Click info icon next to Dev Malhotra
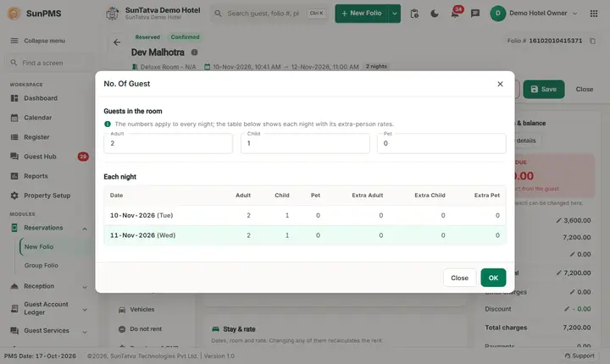Screen dimensions: 610x364 [x=194, y=52]
